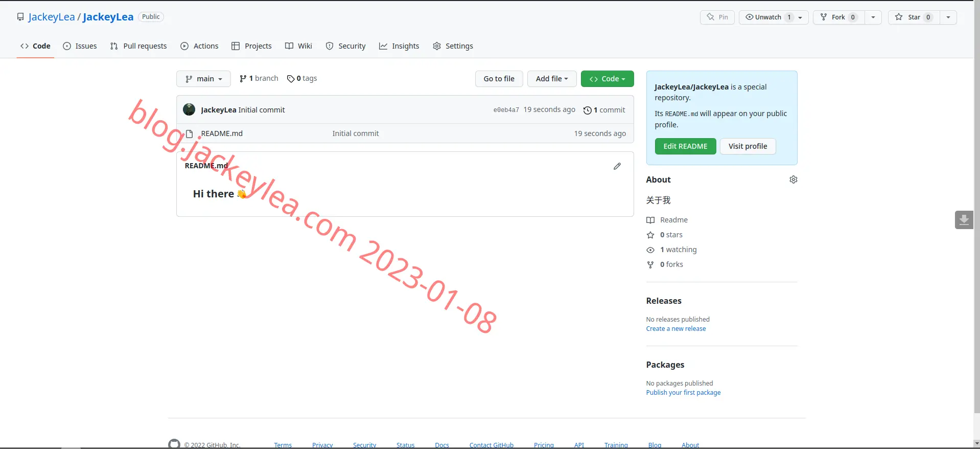Open About settings gear icon
980x449 pixels.
pos(793,179)
